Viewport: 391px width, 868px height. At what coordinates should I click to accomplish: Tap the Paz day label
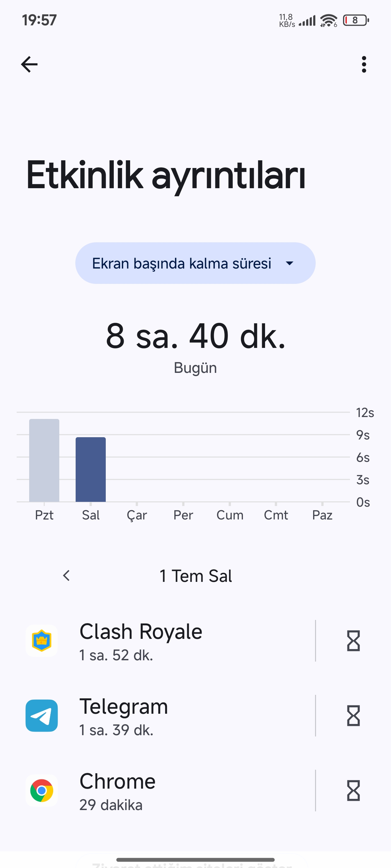(322, 515)
